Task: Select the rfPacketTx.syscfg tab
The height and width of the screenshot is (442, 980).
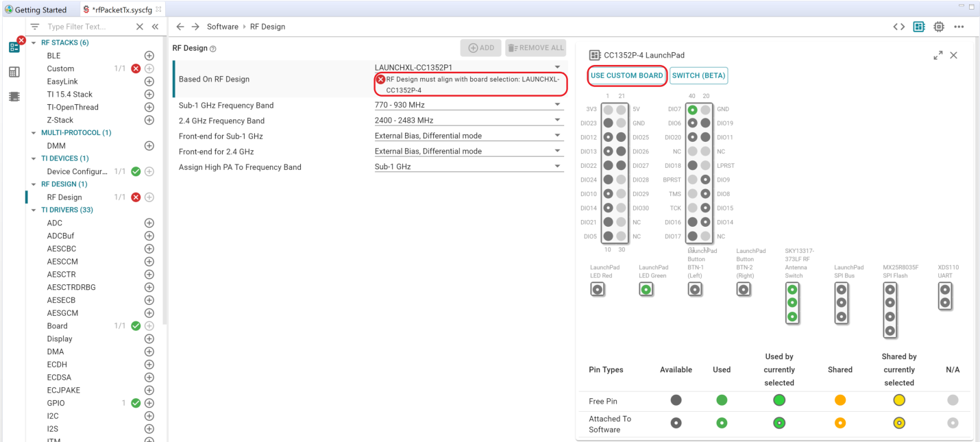Action: [117, 10]
